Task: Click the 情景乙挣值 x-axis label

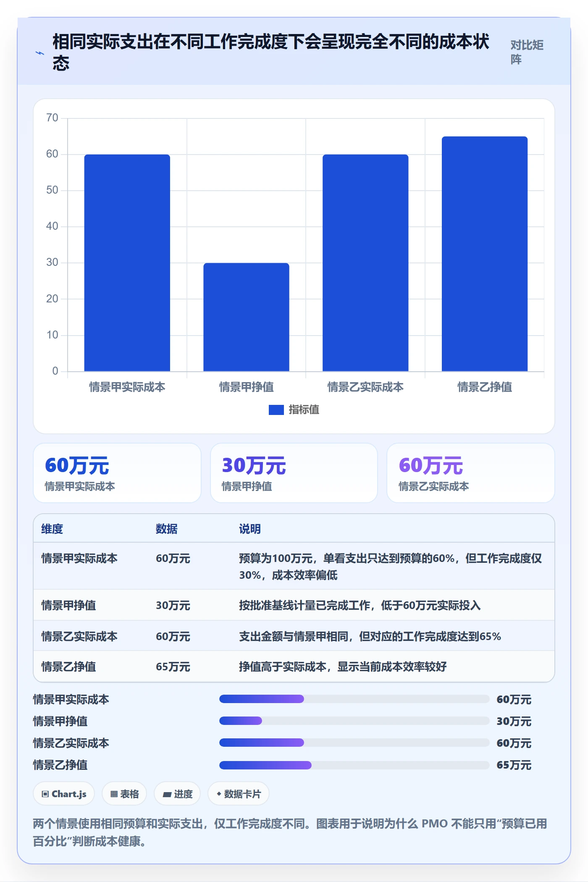Action: pyautogui.click(x=485, y=387)
